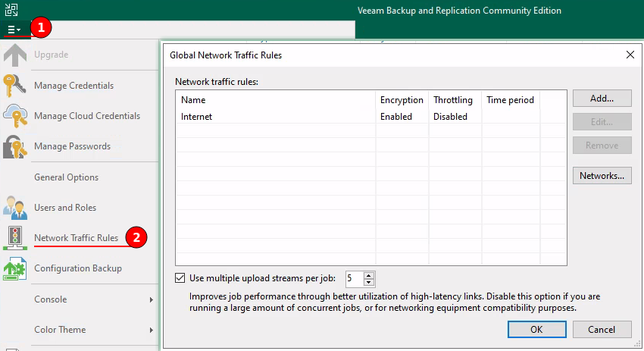Click the Encryption column header

(x=402, y=100)
